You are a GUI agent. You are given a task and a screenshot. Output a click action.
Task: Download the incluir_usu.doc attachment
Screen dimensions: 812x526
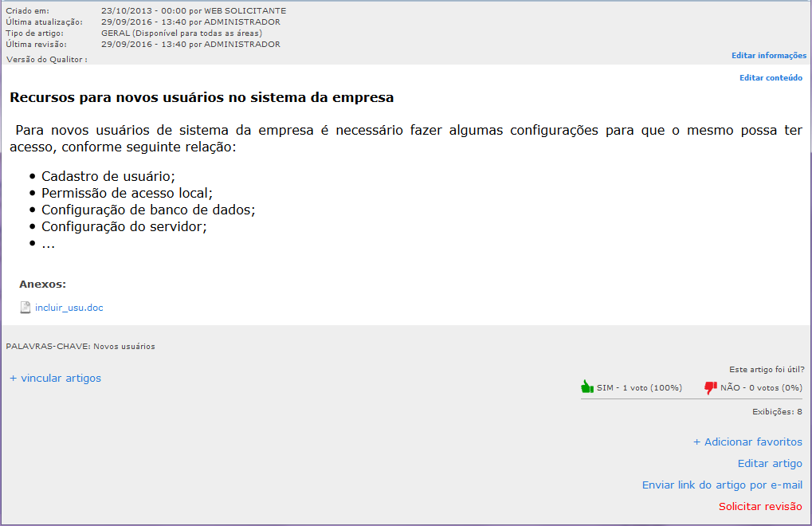coord(69,308)
